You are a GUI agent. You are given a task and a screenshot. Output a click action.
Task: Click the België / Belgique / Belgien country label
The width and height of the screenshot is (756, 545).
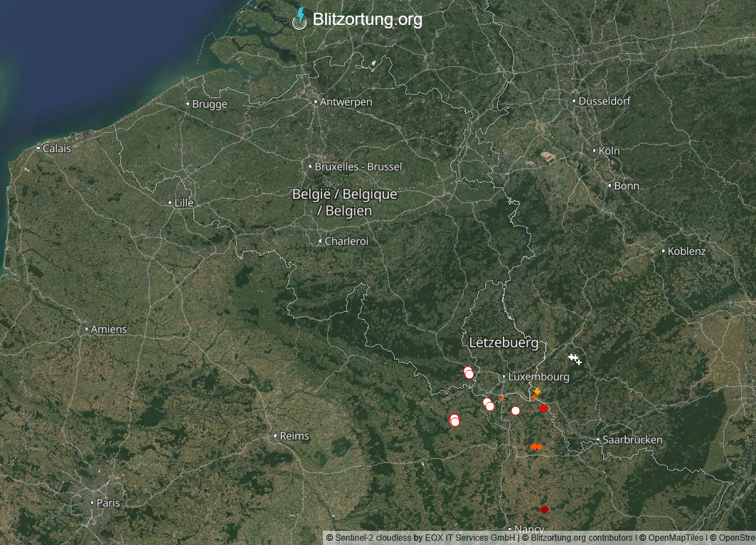pos(345,203)
